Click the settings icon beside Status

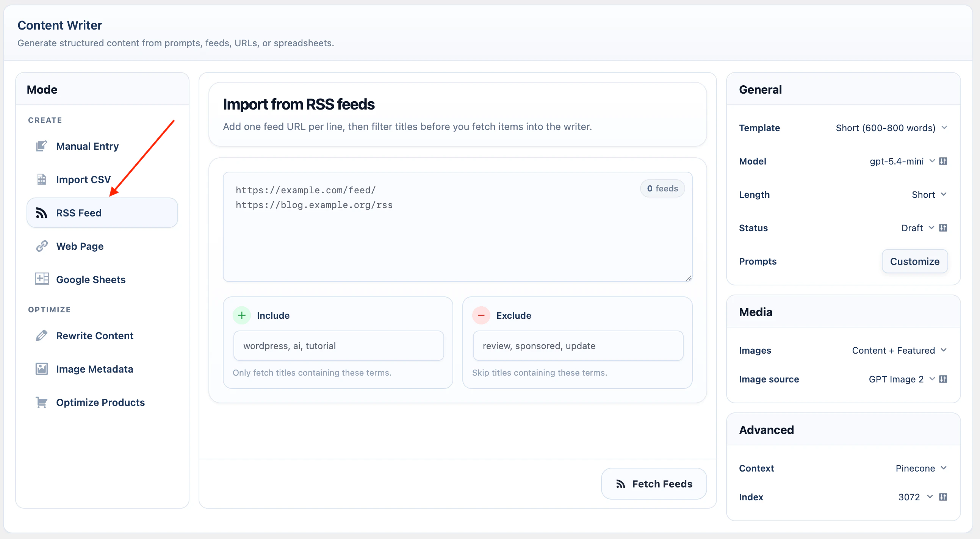click(x=943, y=228)
